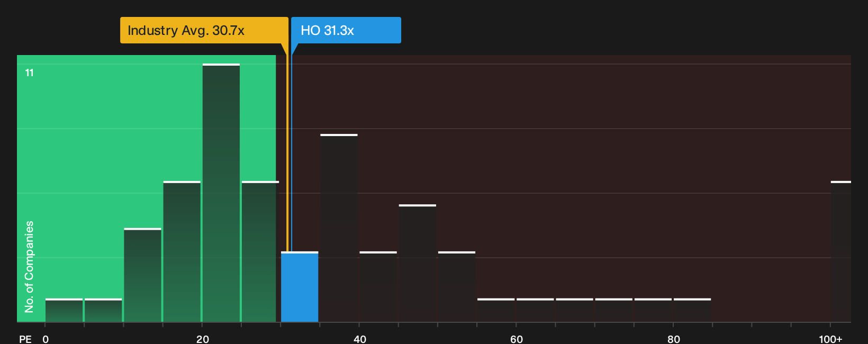The height and width of the screenshot is (344, 868).
Task: Select the tallest bar at PE 20-25
Action: click(221, 193)
